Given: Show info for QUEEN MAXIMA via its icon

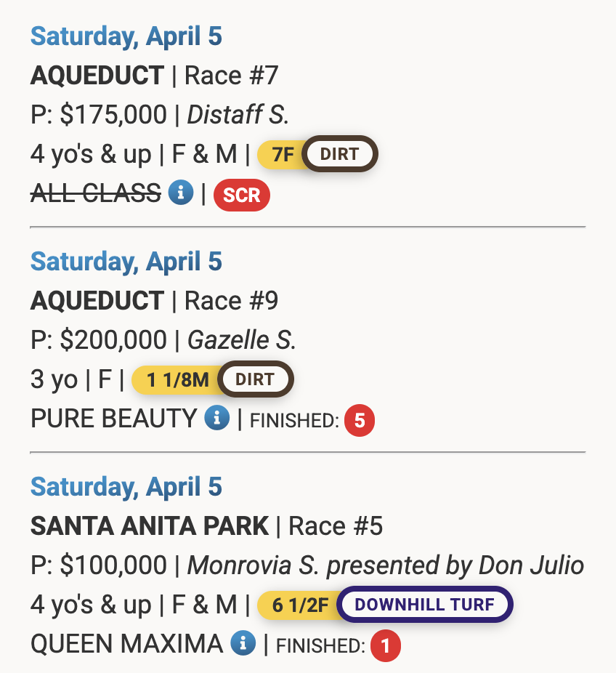Looking at the screenshot, I should (x=243, y=643).
